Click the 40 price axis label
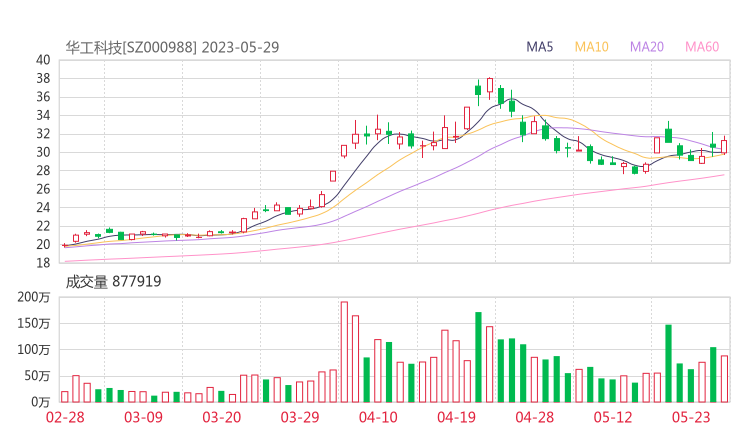The width and height of the screenshot is (740, 440). point(43,60)
